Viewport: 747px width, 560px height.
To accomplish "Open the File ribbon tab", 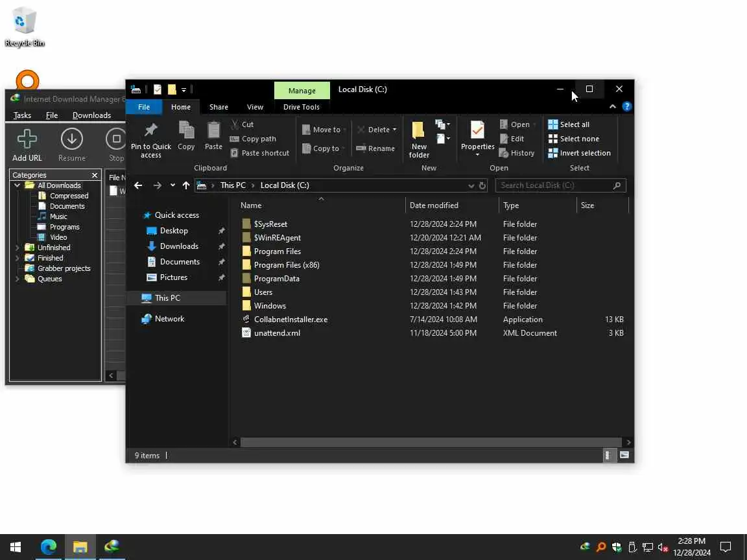I will click(x=144, y=107).
